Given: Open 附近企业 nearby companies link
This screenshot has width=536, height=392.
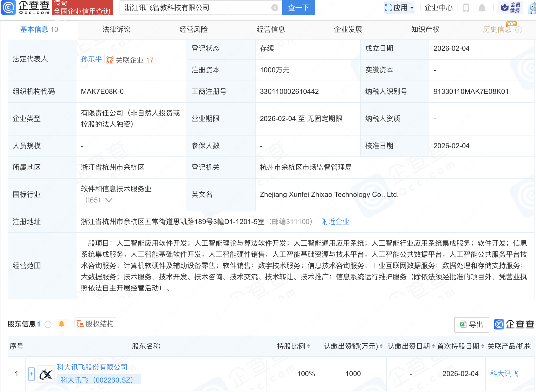Looking at the screenshot, I should pos(335,221).
